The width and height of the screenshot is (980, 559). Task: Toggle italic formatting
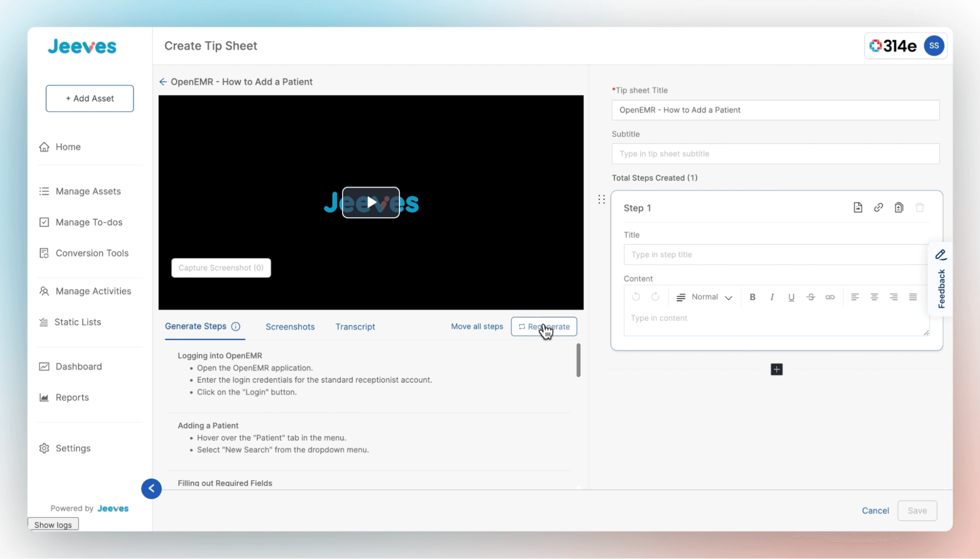772,297
